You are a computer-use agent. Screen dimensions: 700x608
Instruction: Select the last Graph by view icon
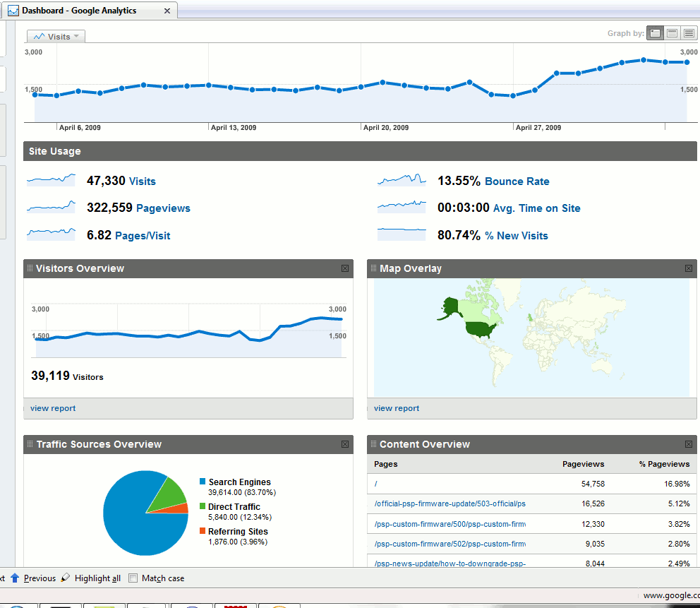(689, 33)
